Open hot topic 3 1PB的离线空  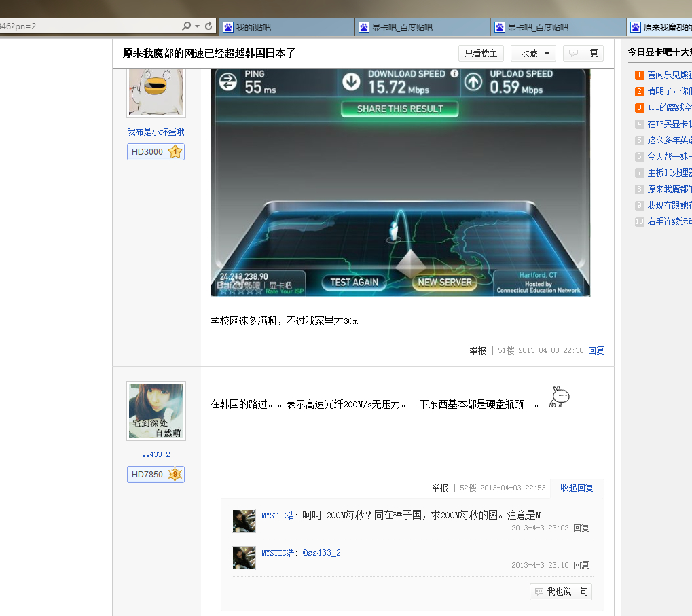(670, 108)
